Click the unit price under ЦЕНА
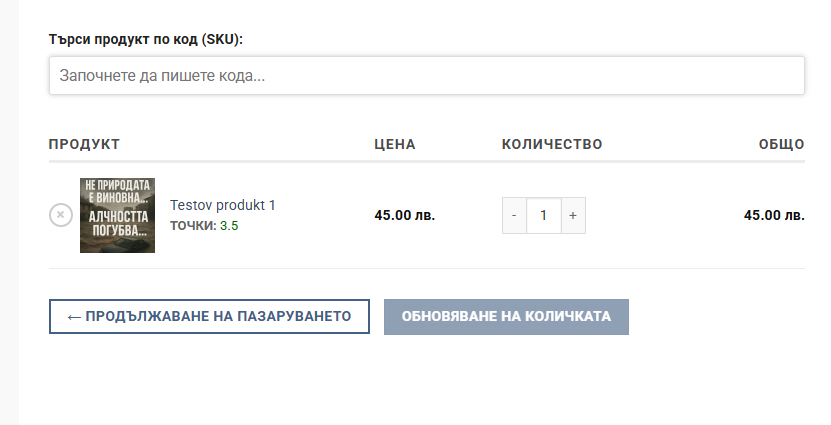 [404, 215]
